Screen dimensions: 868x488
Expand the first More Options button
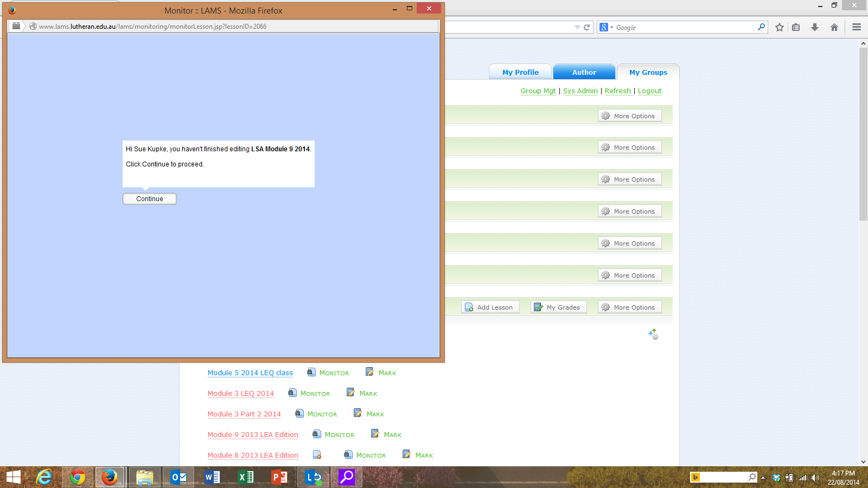click(x=629, y=116)
